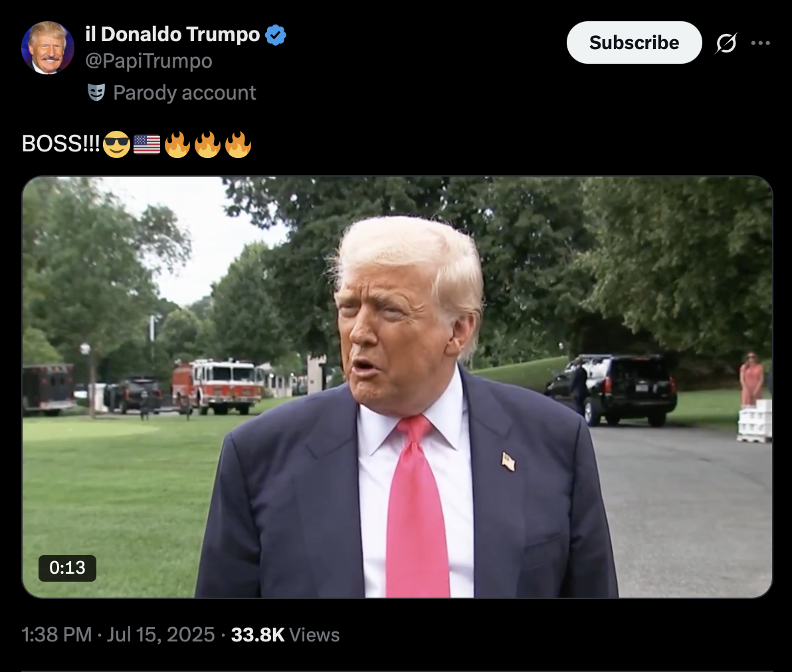This screenshot has width=792, height=672.
Task: Play the embedded video
Action: [x=397, y=386]
